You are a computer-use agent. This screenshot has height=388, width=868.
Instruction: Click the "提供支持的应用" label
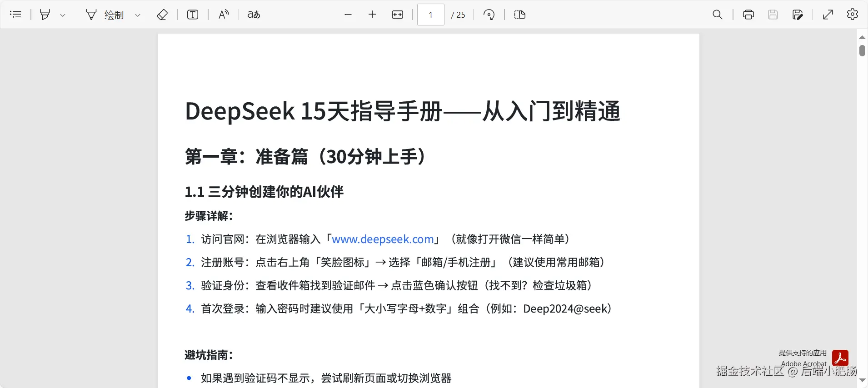[x=803, y=353]
